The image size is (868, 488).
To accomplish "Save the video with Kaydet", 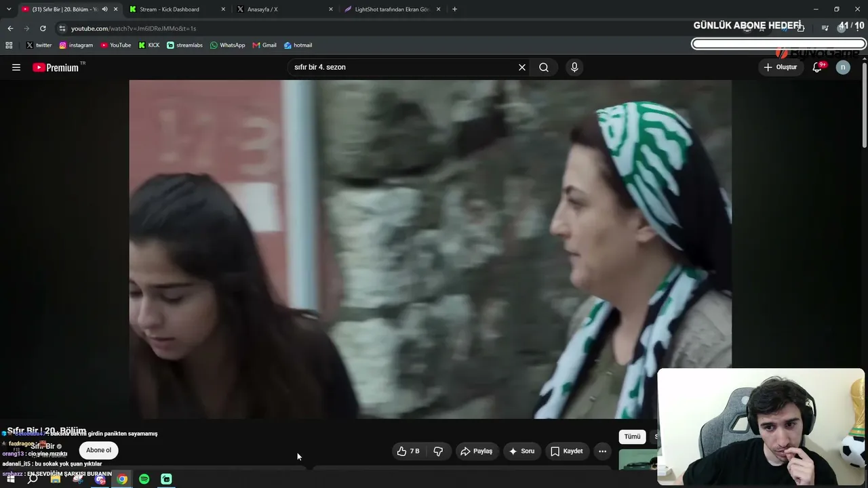I will coord(567,451).
